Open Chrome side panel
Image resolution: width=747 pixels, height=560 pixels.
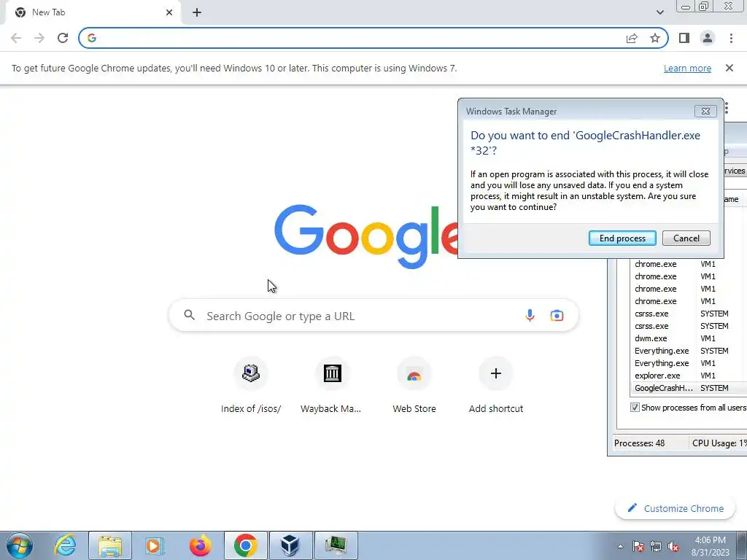[684, 38]
